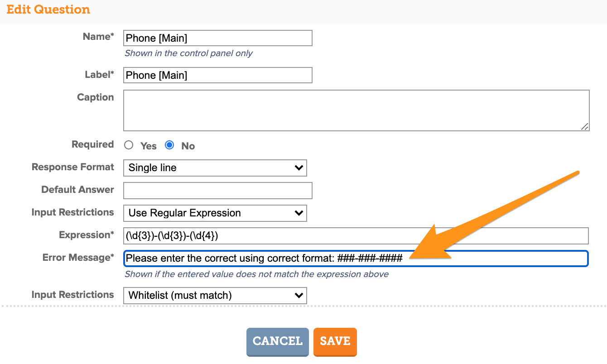
Task: Click the hint text about control panel only
Action: [188, 53]
